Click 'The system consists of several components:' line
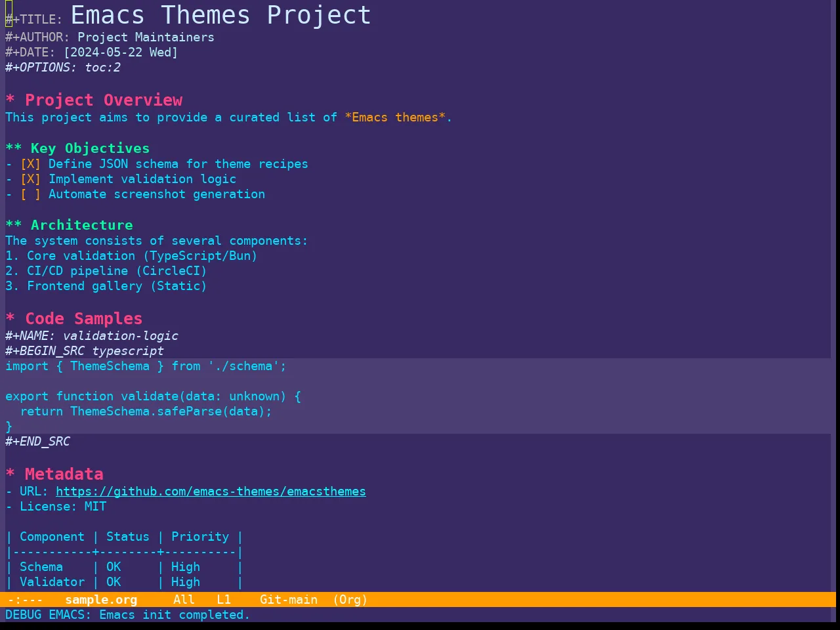 pos(156,241)
